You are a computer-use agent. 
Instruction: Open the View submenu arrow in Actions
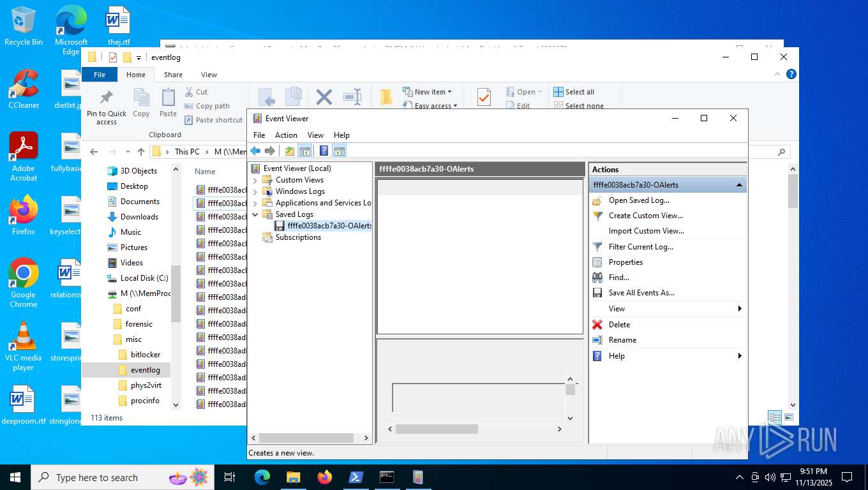(740, 309)
